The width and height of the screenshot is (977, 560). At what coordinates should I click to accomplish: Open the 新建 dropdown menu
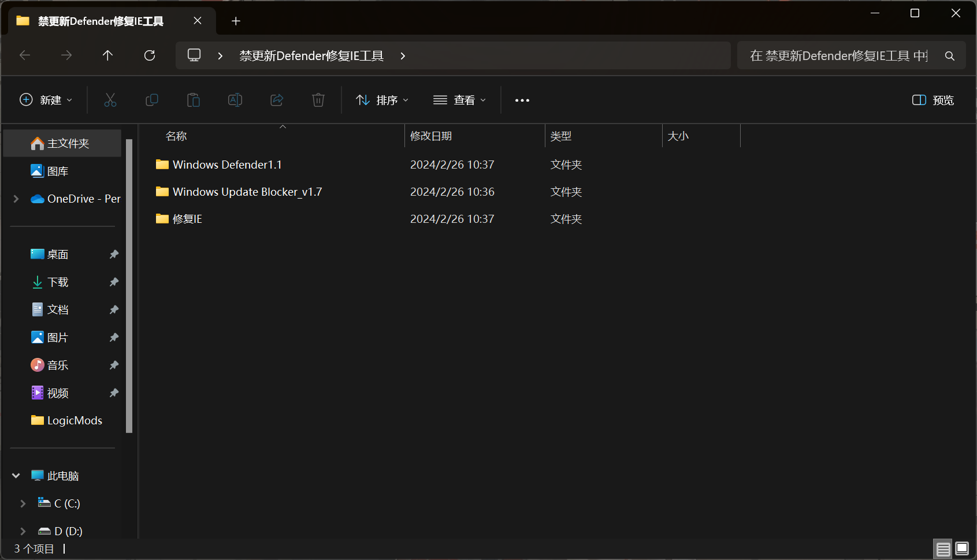click(46, 100)
